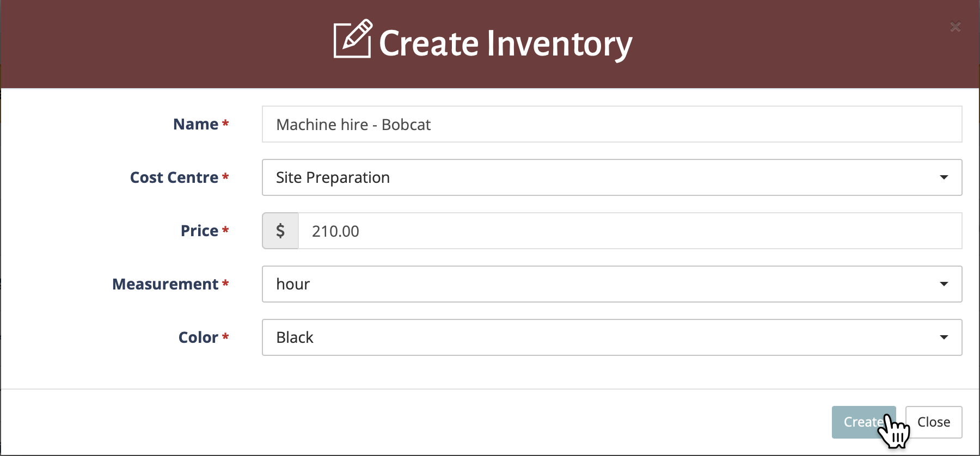Screen dimensions: 980x456
Task: Dismiss dialog with top-right X icon
Action: point(955,27)
